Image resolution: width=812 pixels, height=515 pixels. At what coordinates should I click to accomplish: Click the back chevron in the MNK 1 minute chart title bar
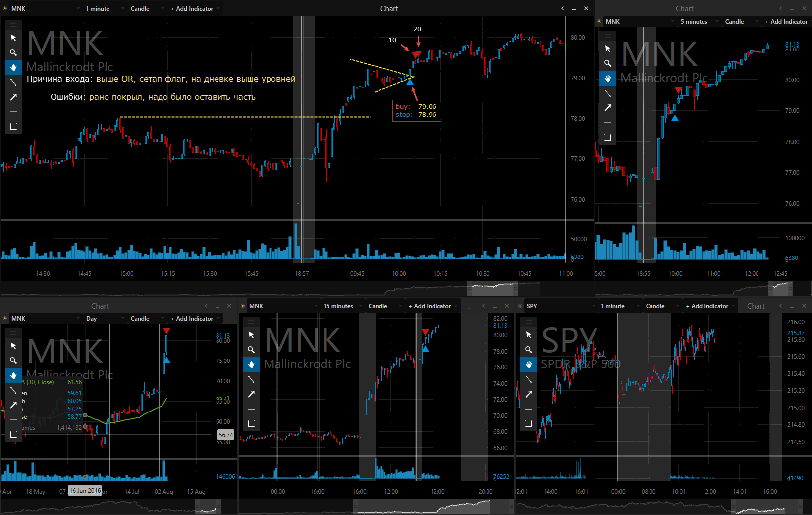coord(562,8)
